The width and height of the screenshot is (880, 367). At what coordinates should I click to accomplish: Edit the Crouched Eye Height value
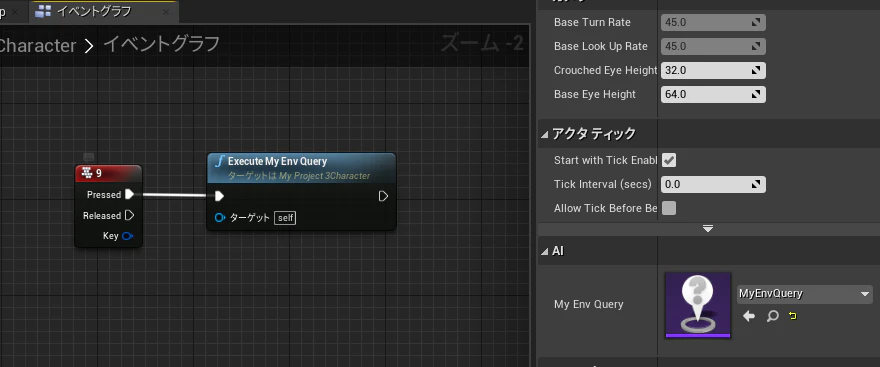[713, 71]
